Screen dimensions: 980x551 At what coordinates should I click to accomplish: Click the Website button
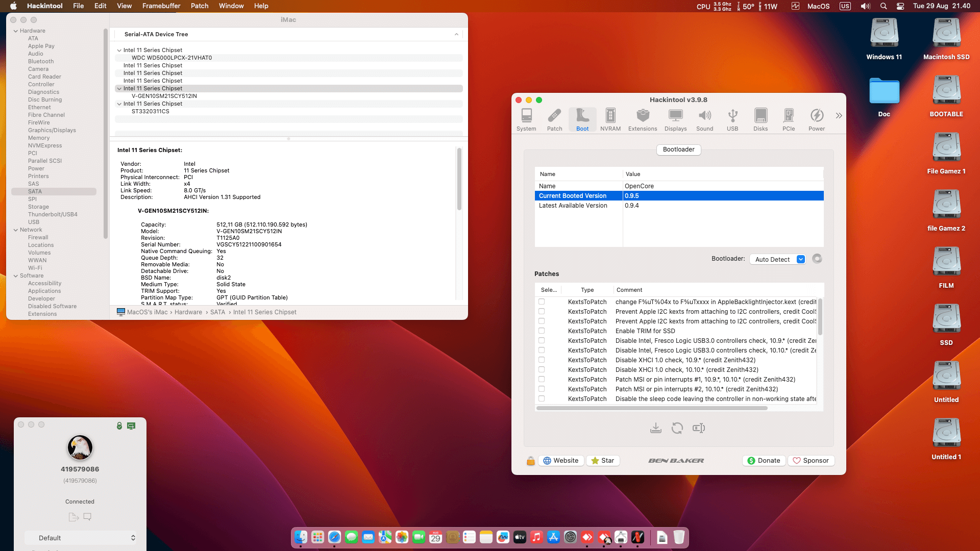pyautogui.click(x=560, y=460)
